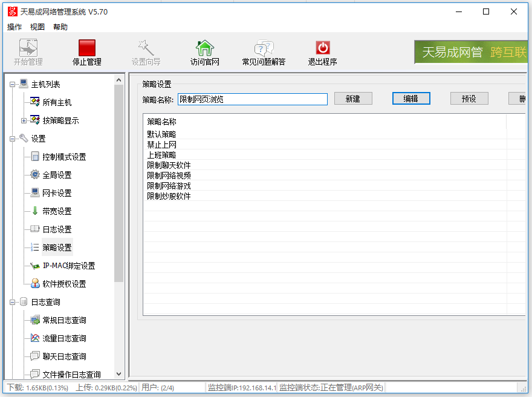Select 所有主机 label in tree

(x=57, y=102)
